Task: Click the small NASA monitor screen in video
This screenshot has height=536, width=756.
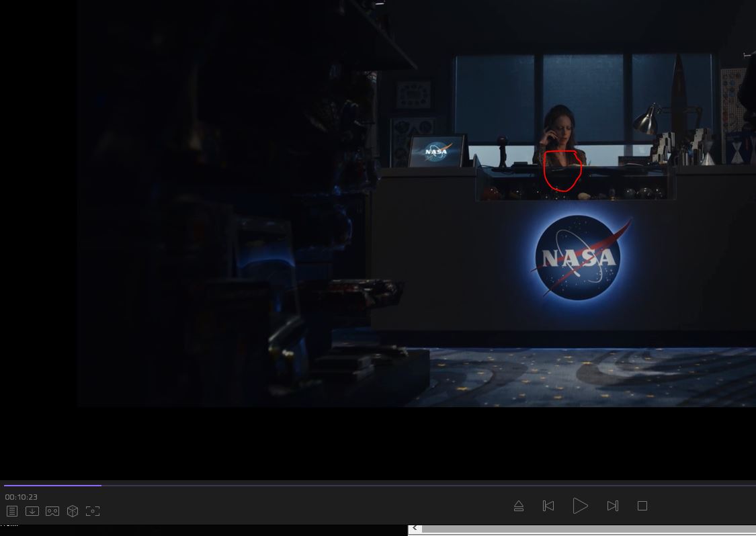Action: (437, 151)
